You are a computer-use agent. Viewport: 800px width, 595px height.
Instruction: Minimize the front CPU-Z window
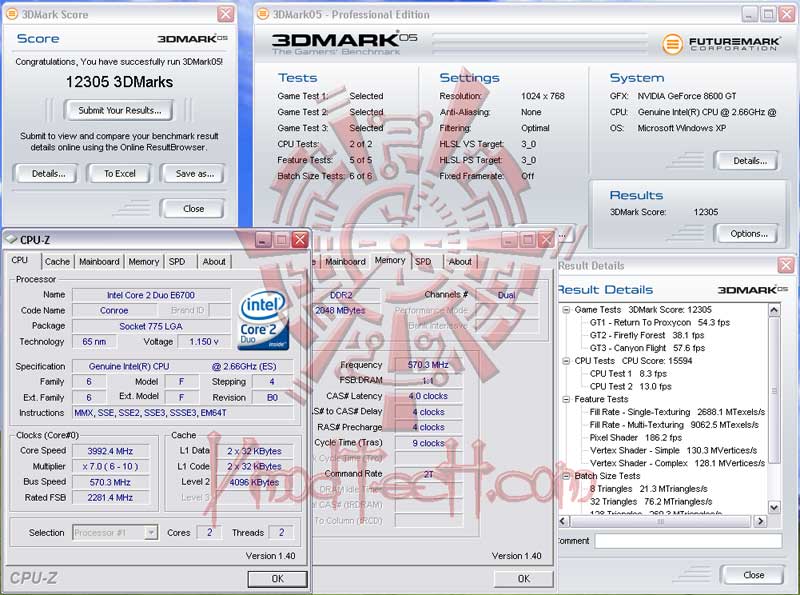[x=263, y=239]
